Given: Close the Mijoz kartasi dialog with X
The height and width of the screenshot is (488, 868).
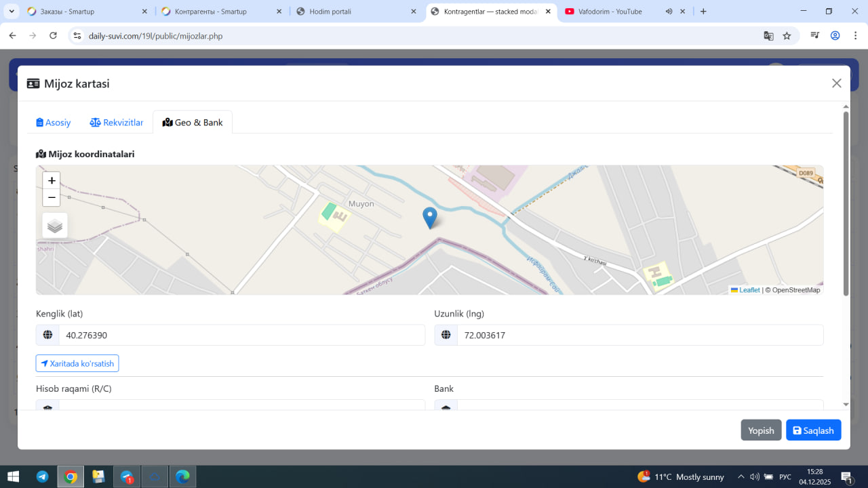Looking at the screenshot, I should click(x=836, y=83).
